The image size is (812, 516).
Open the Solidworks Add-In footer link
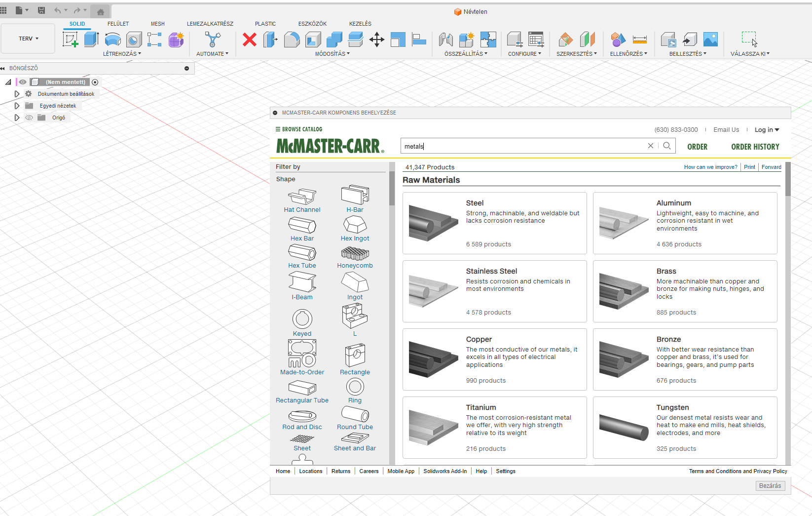(x=445, y=471)
